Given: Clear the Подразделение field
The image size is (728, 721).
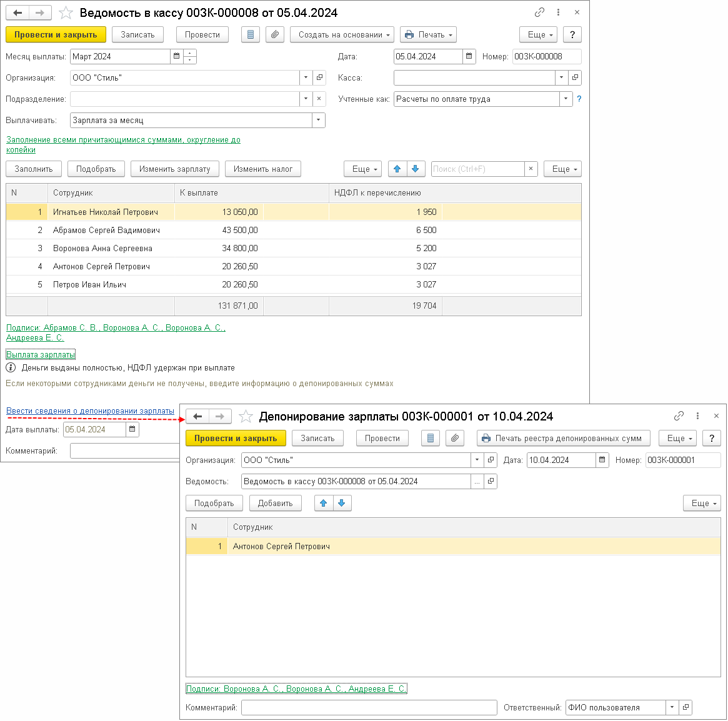Looking at the screenshot, I should point(319,99).
